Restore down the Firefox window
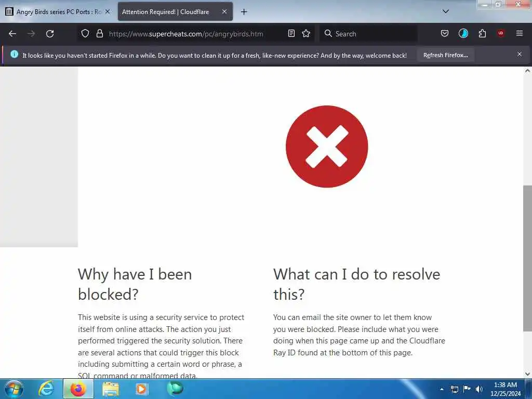 tap(498, 4)
